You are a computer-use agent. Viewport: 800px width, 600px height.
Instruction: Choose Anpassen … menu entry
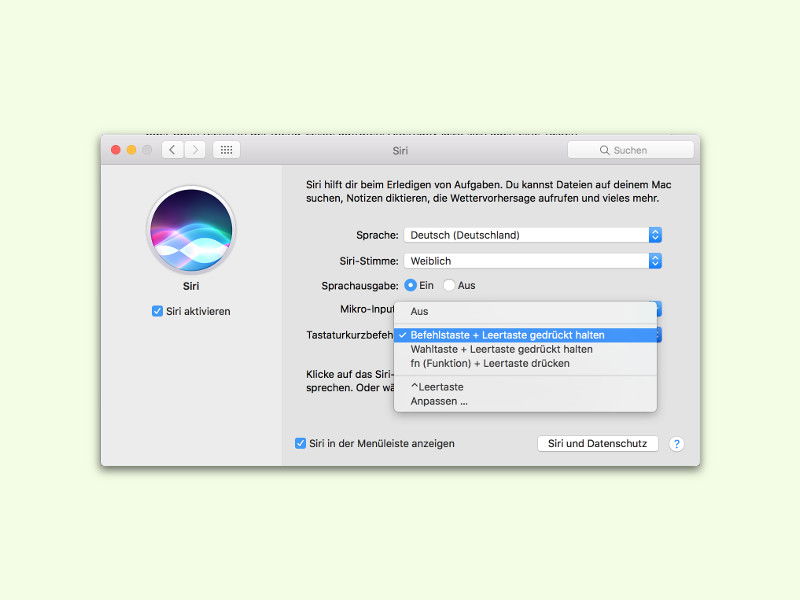point(526,402)
